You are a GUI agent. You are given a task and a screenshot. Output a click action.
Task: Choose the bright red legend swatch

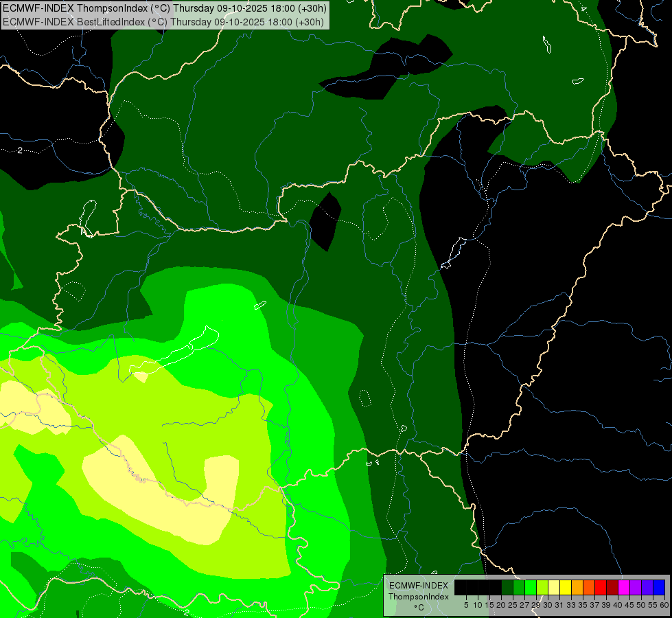tap(601, 587)
